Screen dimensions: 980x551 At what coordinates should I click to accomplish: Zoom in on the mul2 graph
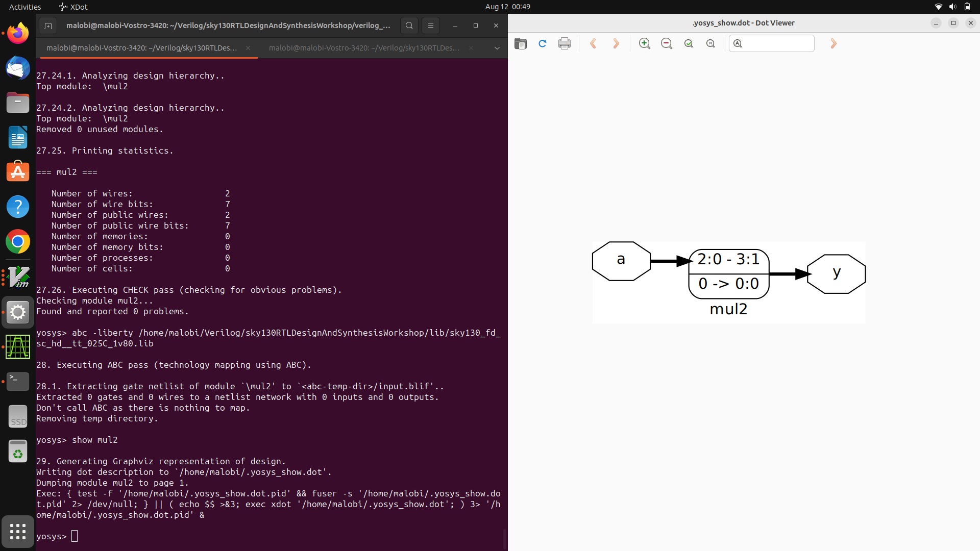(644, 43)
